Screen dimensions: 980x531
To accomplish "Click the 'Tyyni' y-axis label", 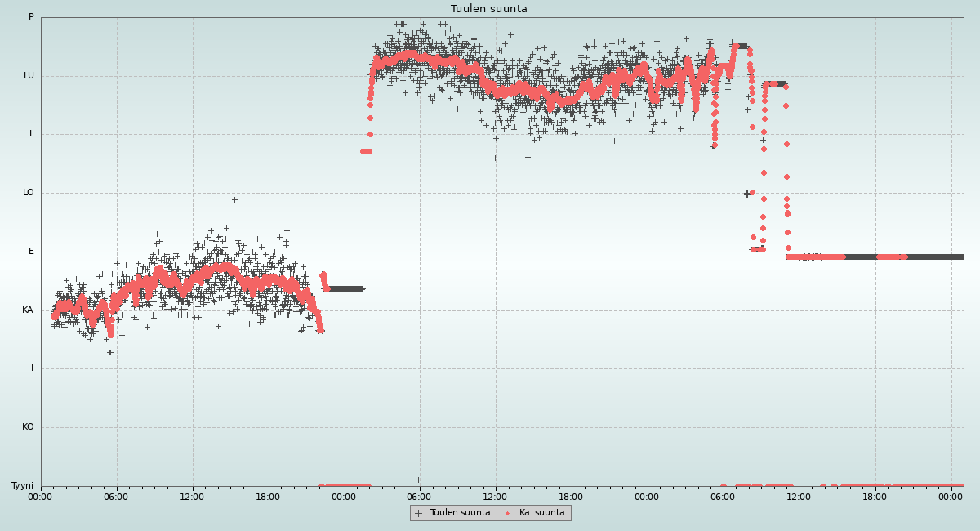I will pos(22,486).
